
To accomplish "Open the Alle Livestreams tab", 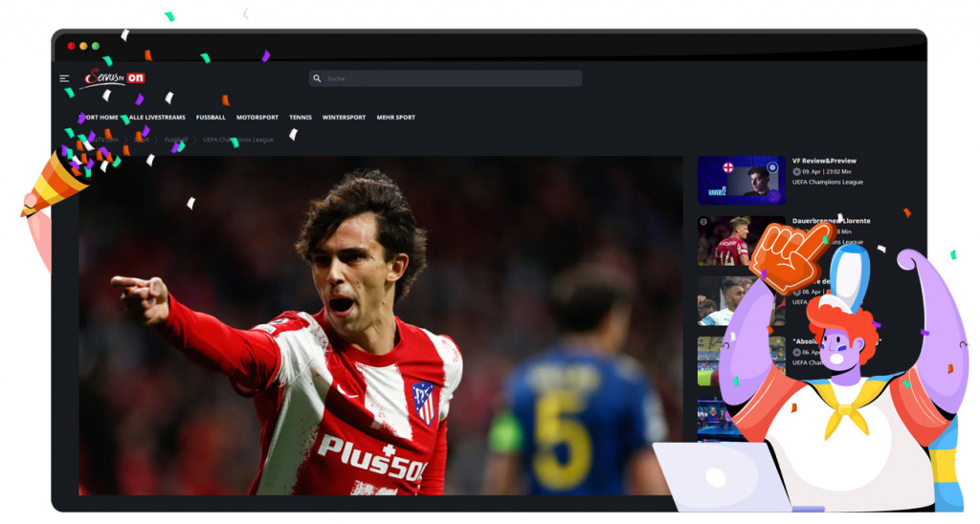I will coord(157,118).
